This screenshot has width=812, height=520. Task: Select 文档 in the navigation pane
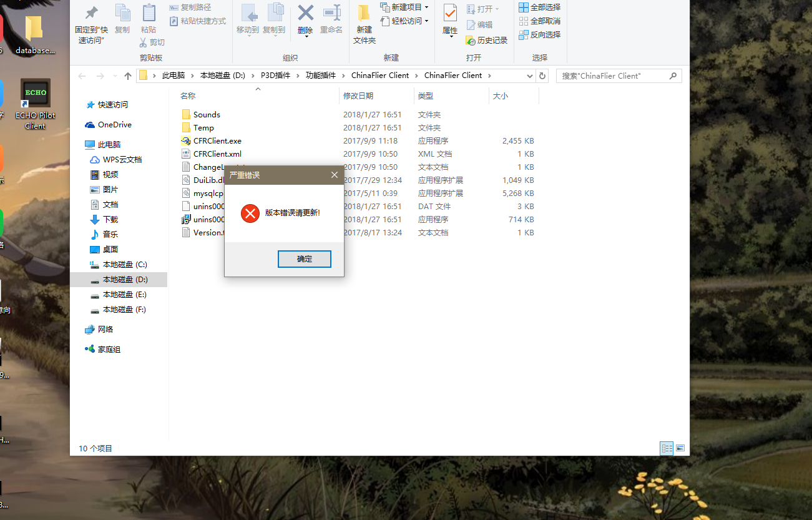pos(110,205)
